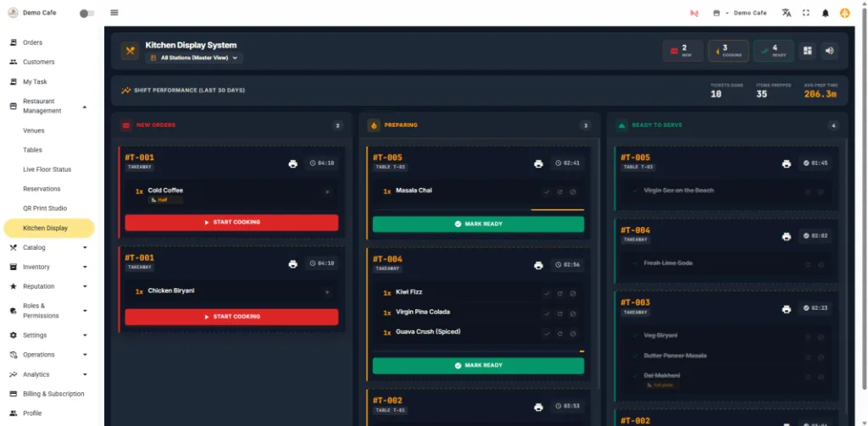This screenshot has width=868, height=426.
Task: Click the Demo Cafe logo in sidebar header
Action: tap(13, 13)
